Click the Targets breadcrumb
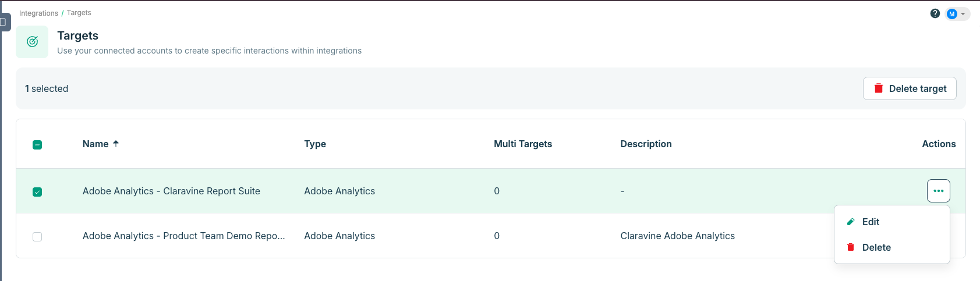This screenshot has height=281, width=980. point(79,13)
